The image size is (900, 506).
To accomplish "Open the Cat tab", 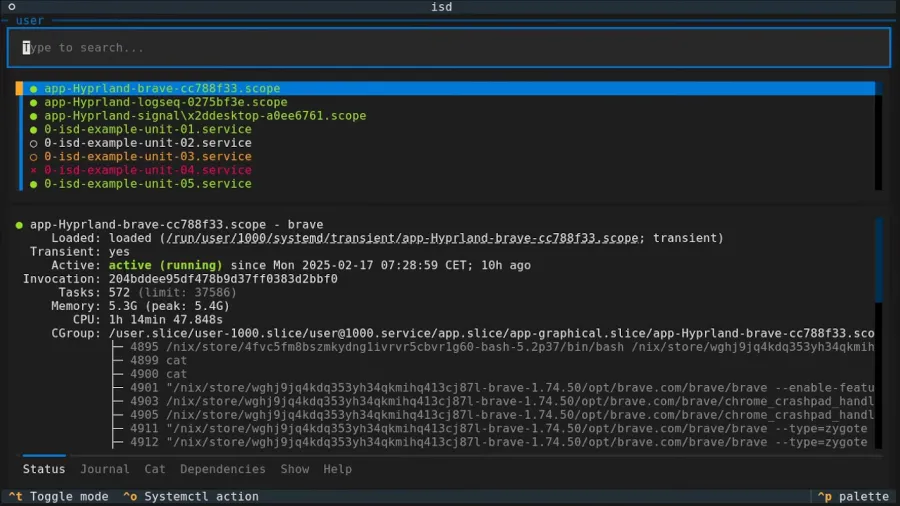I will pyautogui.click(x=155, y=469).
